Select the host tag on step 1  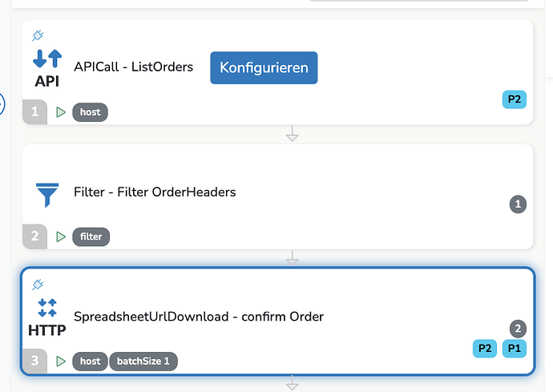[90, 112]
